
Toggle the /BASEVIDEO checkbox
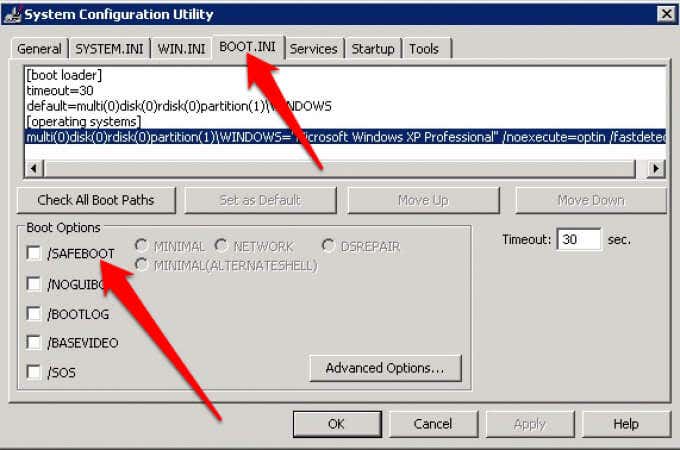34,342
